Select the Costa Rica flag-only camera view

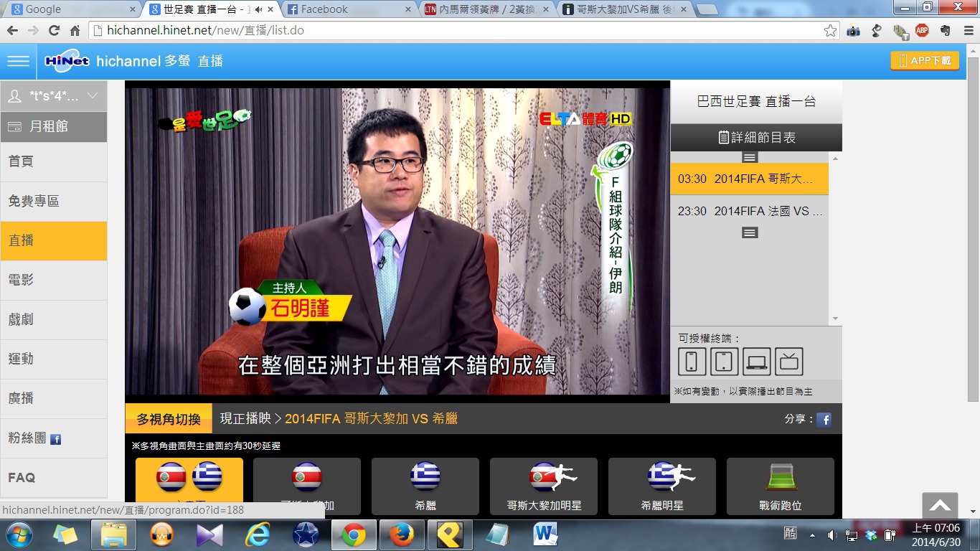click(x=307, y=486)
